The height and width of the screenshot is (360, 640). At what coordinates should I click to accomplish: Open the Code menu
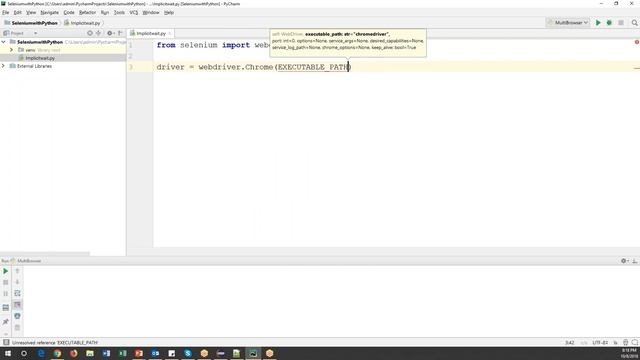[x=69, y=13]
